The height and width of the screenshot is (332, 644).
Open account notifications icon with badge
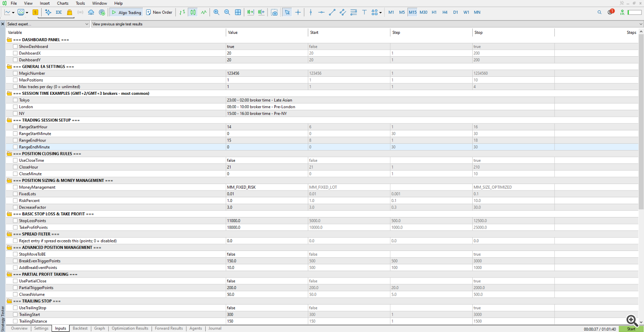611,12
